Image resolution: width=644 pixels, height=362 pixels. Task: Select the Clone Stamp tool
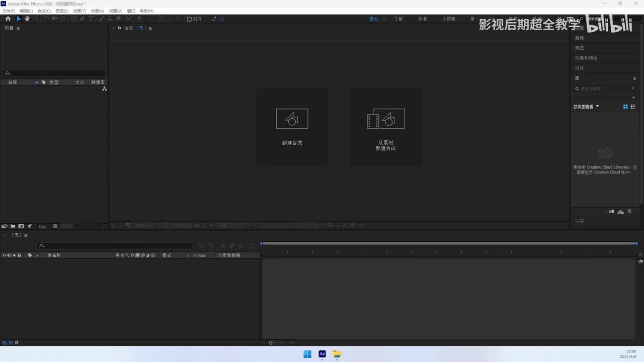coord(110,19)
